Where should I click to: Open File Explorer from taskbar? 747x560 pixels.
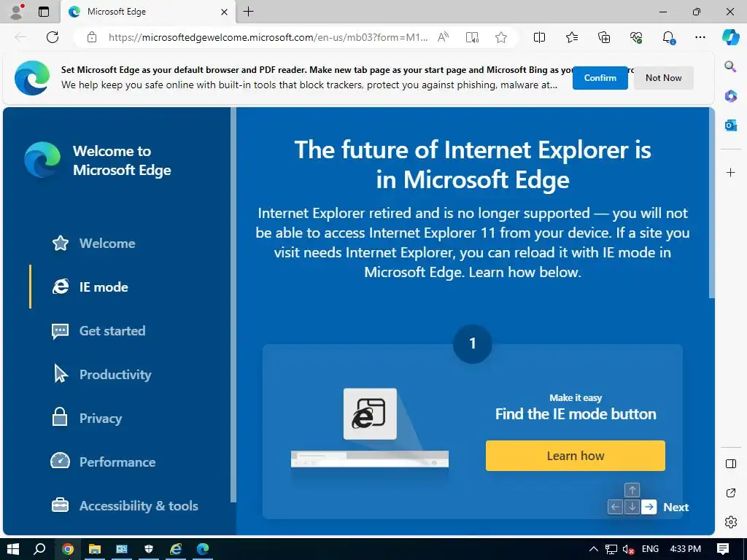pos(94,549)
